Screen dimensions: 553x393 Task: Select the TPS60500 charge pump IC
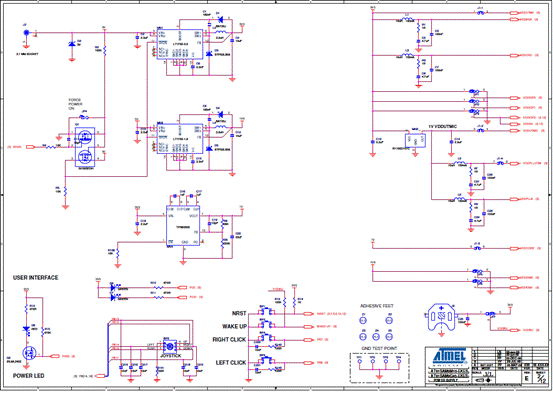tap(183, 226)
